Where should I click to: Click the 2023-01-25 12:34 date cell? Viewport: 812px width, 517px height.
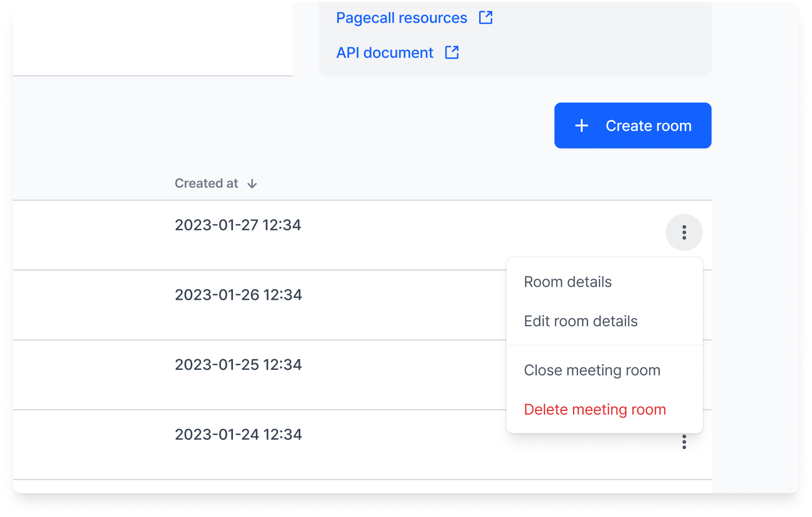coord(238,365)
